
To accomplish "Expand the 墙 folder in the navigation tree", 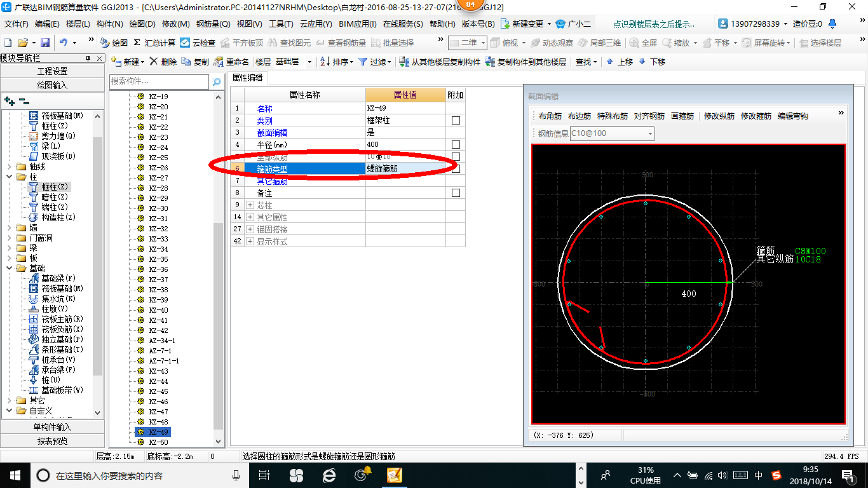I will (x=9, y=227).
